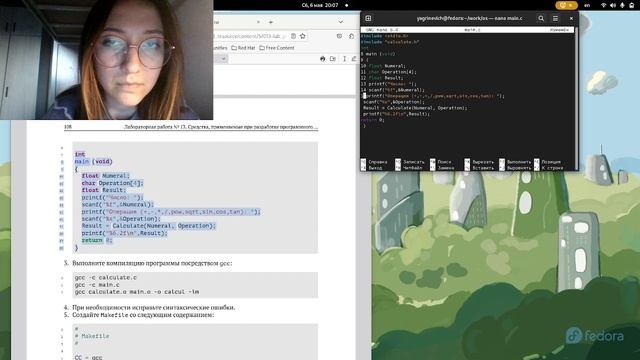Click nano ЧитФайл shortcut in terminal
Viewport: 640px width, 360px height.
click(x=410, y=168)
